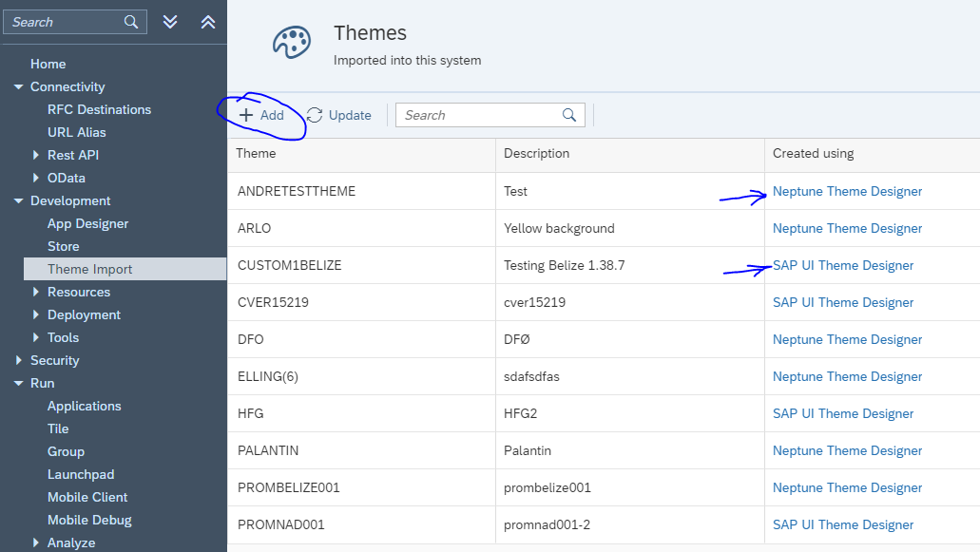Open App Designer
The width and height of the screenshot is (980, 552).
(88, 223)
